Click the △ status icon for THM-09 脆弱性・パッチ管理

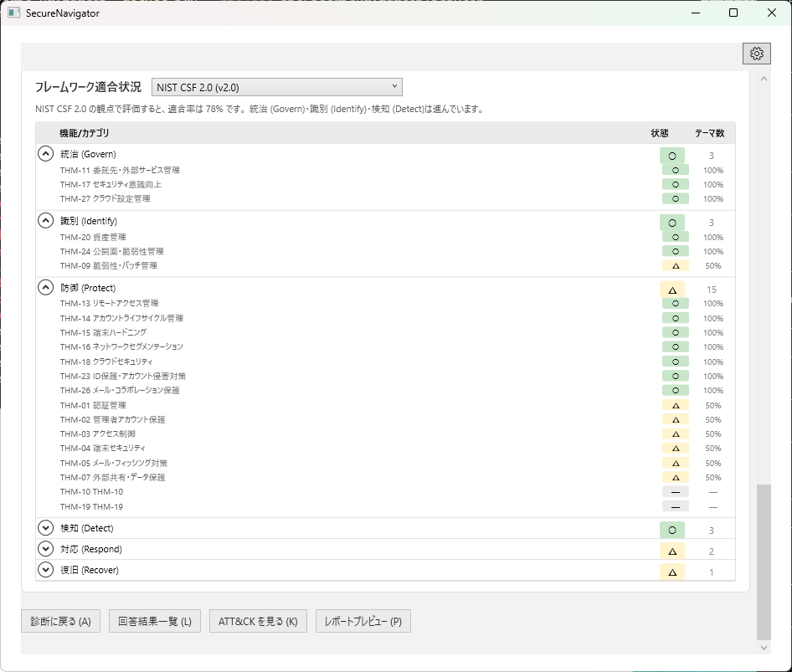675,265
